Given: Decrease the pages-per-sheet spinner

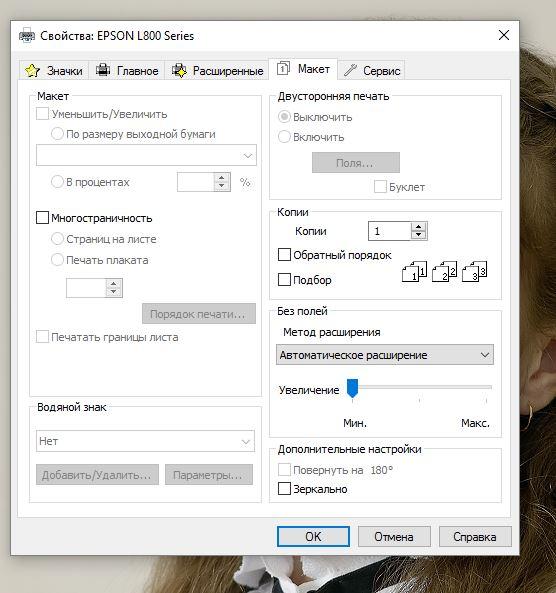Looking at the screenshot, I should point(114,292).
